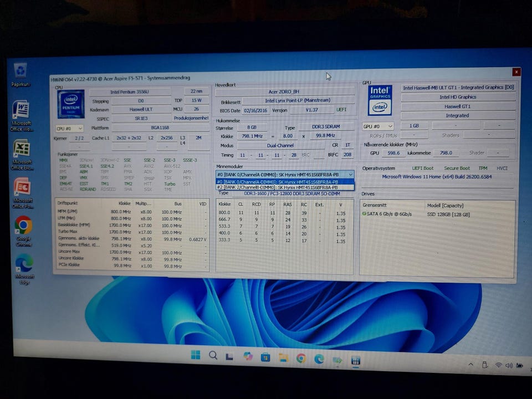
Task: Click the TPM indicator
Action: 483,168
